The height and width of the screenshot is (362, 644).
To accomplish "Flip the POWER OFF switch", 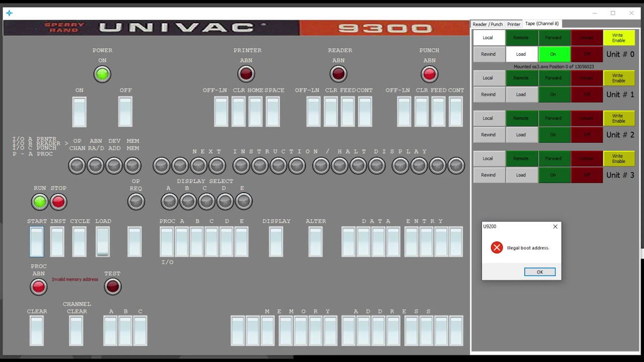I will [x=125, y=112].
